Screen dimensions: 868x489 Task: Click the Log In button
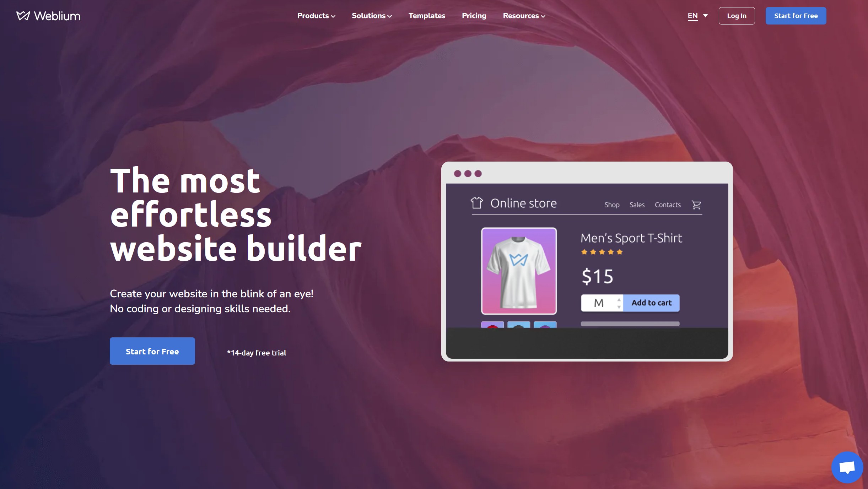736,16
